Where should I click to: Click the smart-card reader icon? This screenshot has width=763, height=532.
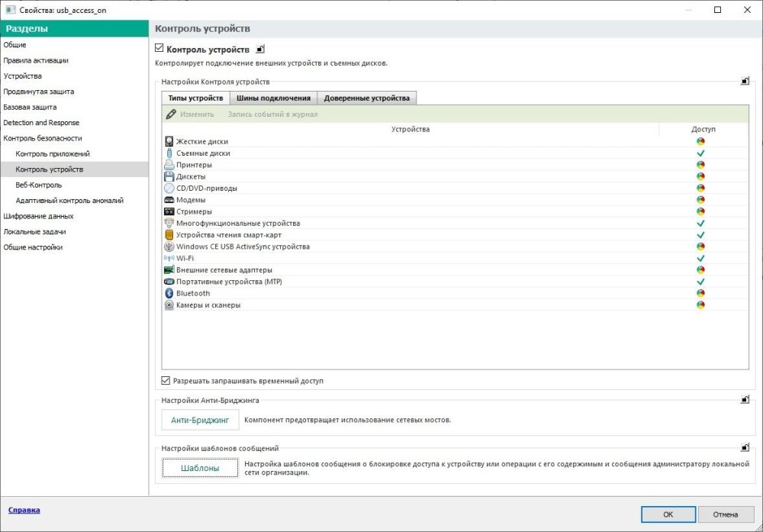(169, 234)
